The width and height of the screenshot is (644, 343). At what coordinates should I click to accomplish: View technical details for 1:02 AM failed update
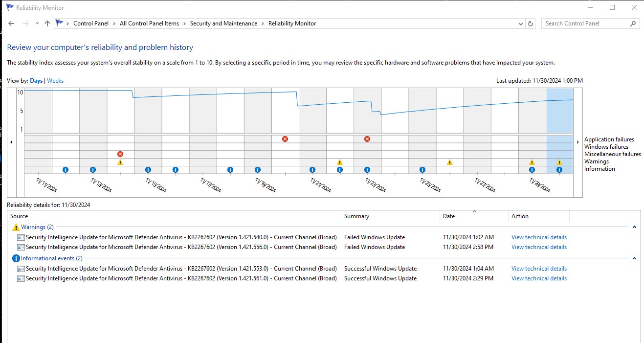tap(539, 237)
